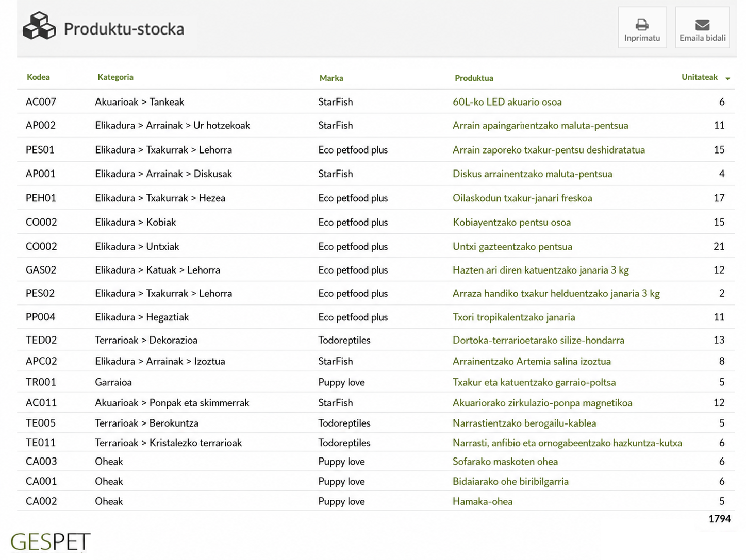
Task: Open Kobiayentzako pentsu osoa product
Action: point(511,223)
